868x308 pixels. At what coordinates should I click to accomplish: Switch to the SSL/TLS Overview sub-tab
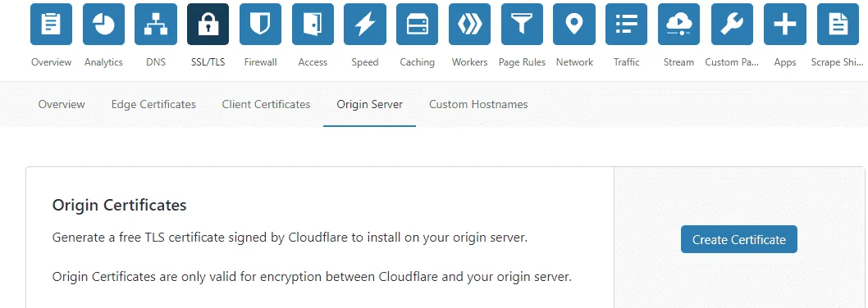[62, 104]
